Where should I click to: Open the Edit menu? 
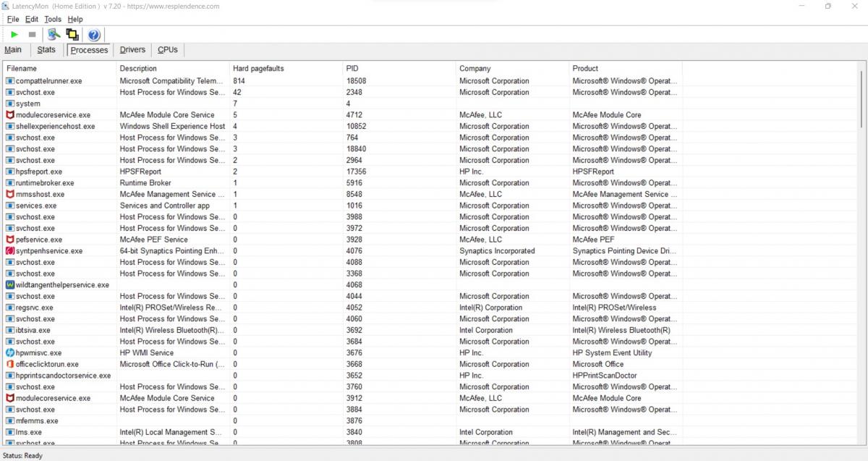(x=32, y=19)
